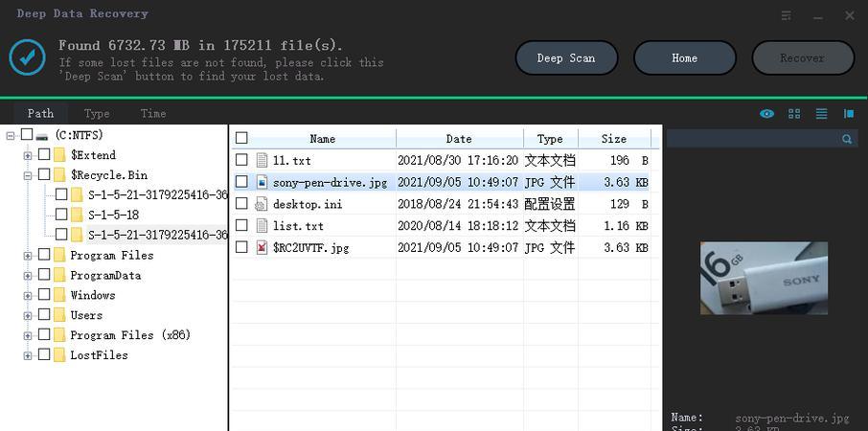Check the box for desktop.ini
Viewport: 868px width, 431px height.
tap(241, 204)
